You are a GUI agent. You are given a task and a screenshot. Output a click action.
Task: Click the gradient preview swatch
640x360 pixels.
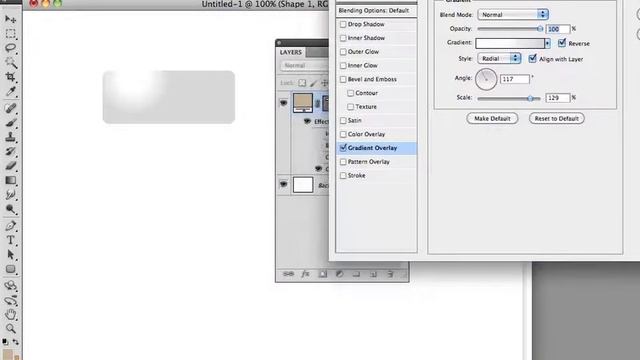510,43
